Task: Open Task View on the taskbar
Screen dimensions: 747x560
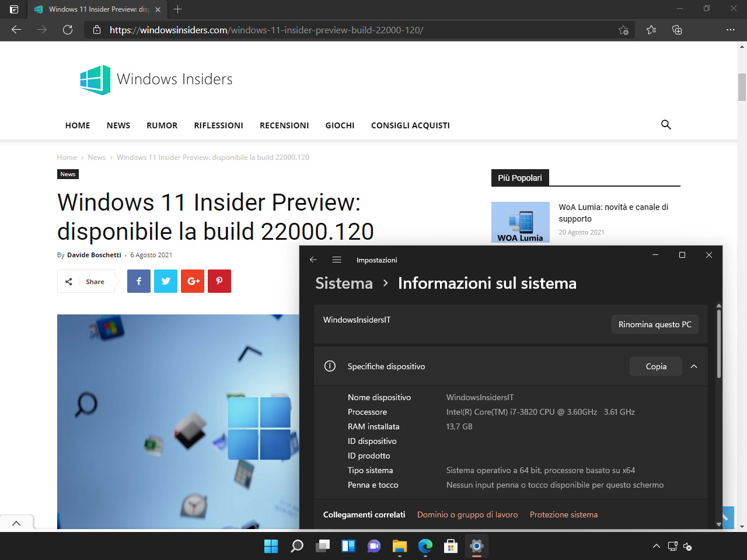Action: pyautogui.click(x=323, y=546)
